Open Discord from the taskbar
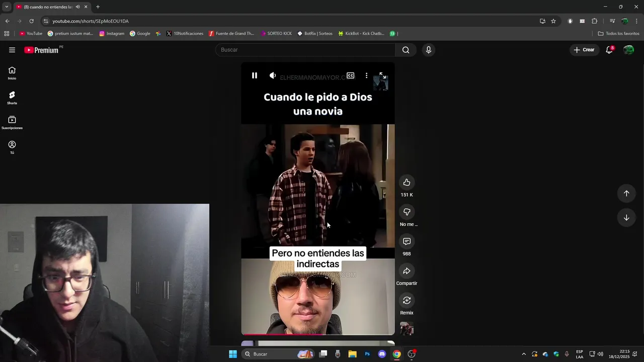644x362 pixels. 382,354
